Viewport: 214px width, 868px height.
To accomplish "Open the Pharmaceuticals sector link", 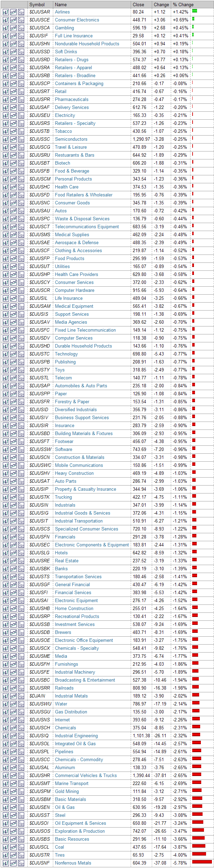I will pyautogui.click(x=72, y=100).
